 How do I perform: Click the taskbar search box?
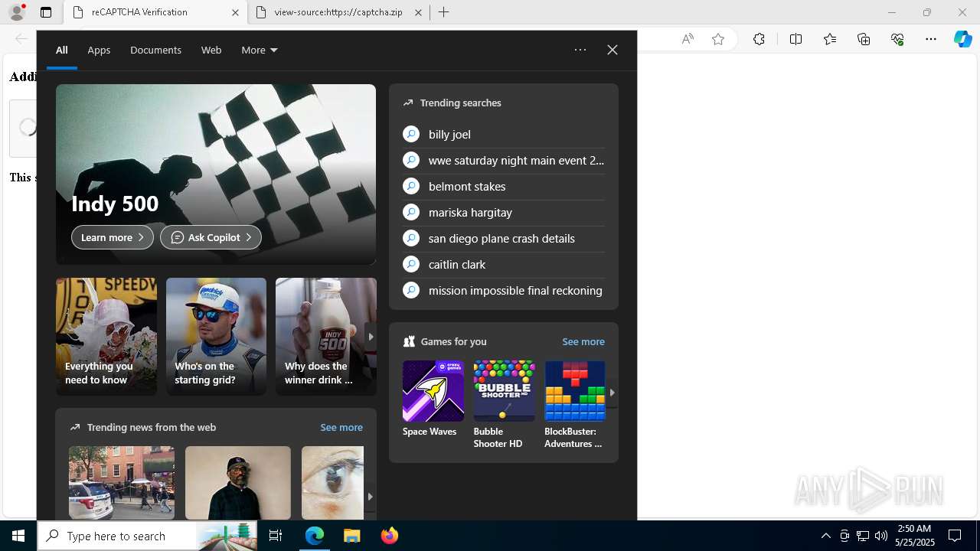pos(149,536)
